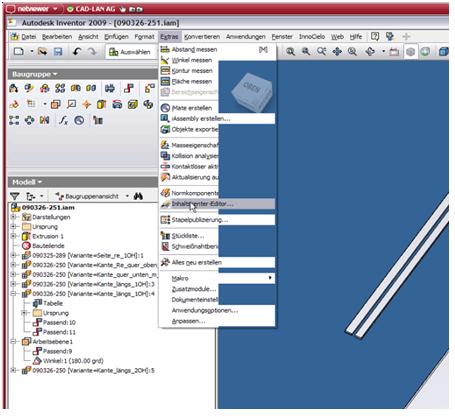
Task: Expand 090325-289 Seite_re component
Action: click(13, 255)
